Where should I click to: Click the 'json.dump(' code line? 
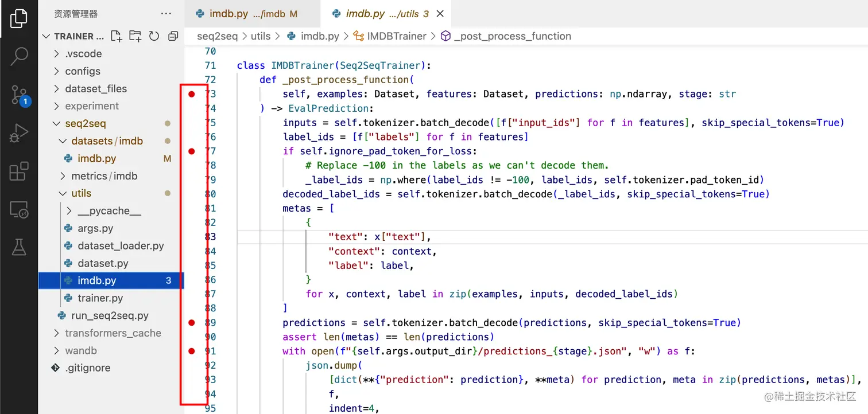334,365
